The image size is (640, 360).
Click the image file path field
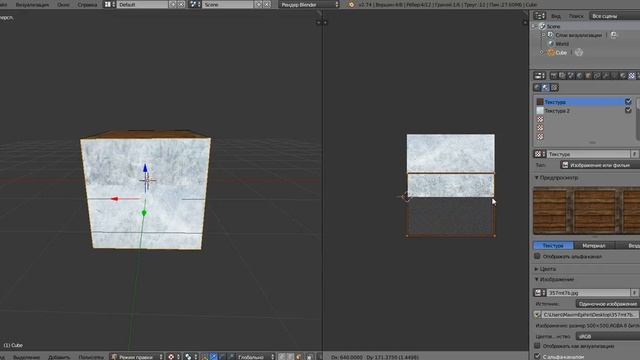(590, 315)
